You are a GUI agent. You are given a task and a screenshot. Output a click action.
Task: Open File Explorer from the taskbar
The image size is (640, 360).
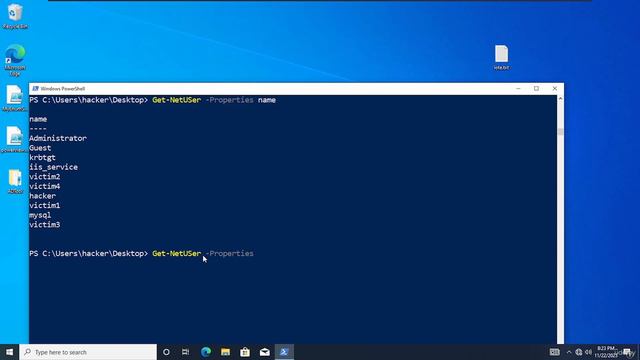[225, 352]
